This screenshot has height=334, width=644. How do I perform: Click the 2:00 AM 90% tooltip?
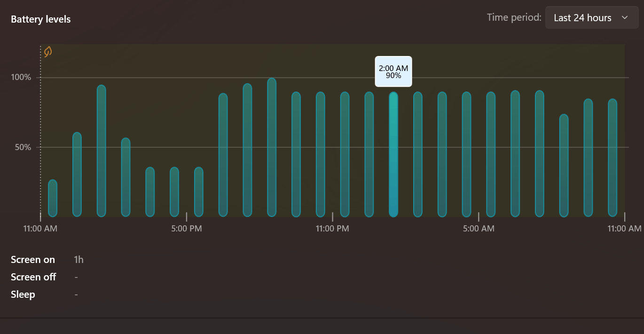(x=393, y=72)
